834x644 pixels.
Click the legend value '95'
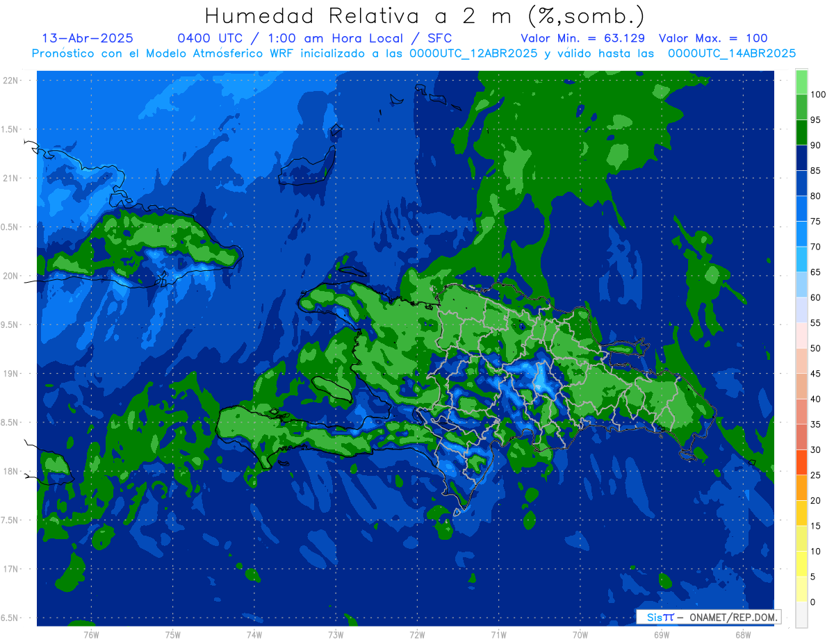pyautogui.click(x=816, y=119)
